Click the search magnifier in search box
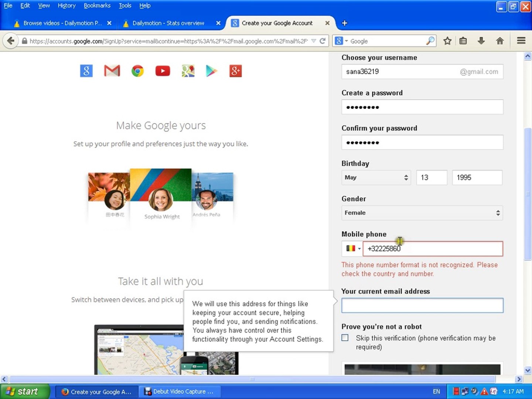 [x=430, y=41]
